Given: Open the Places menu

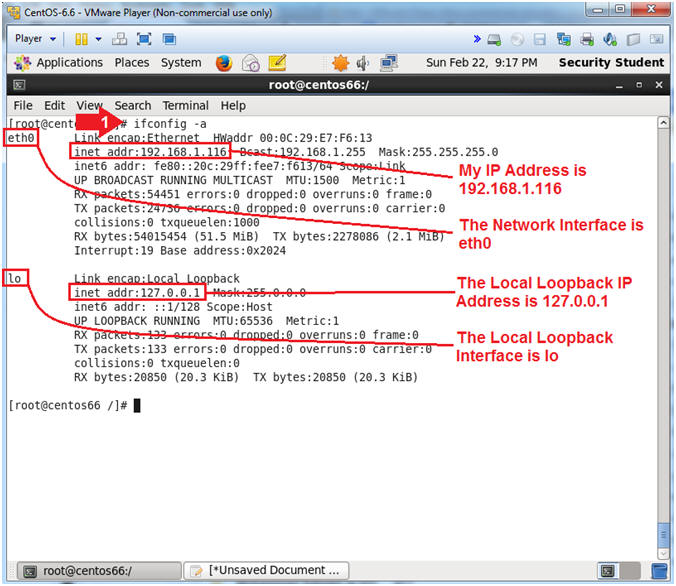Looking at the screenshot, I should pyautogui.click(x=132, y=63).
